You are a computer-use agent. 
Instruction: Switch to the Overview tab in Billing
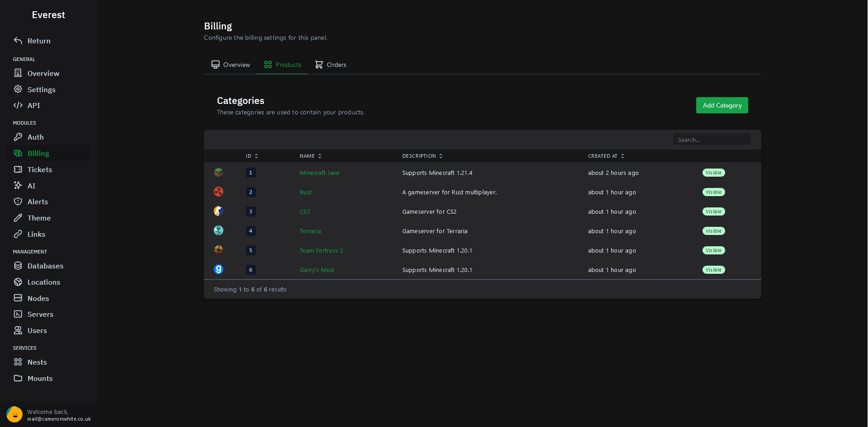pos(231,65)
